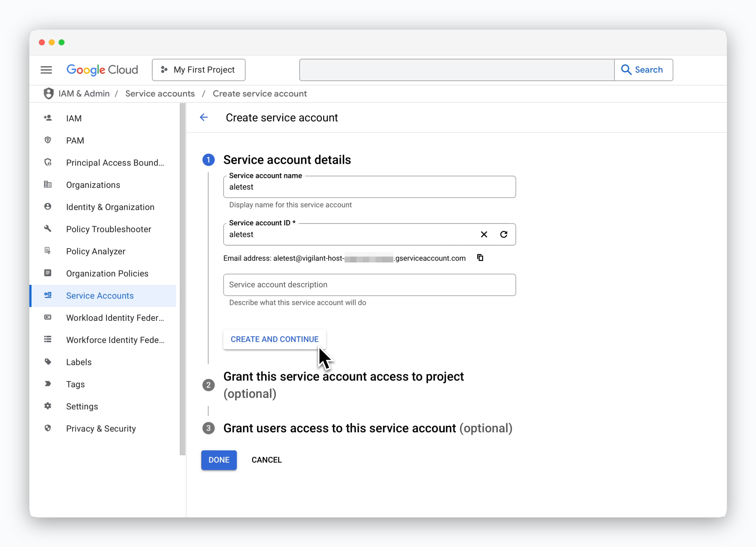The width and height of the screenshot is (756, 547).
Task: Open Tags in the sidebar
Action: point(103,384)
